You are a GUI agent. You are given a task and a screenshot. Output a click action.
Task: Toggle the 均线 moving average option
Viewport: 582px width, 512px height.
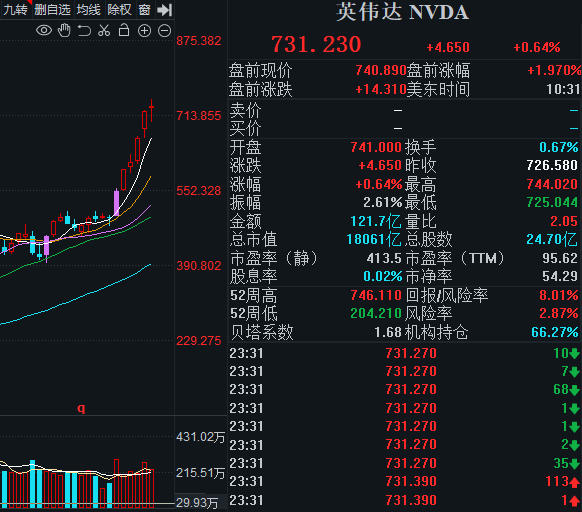pos(88,10)
